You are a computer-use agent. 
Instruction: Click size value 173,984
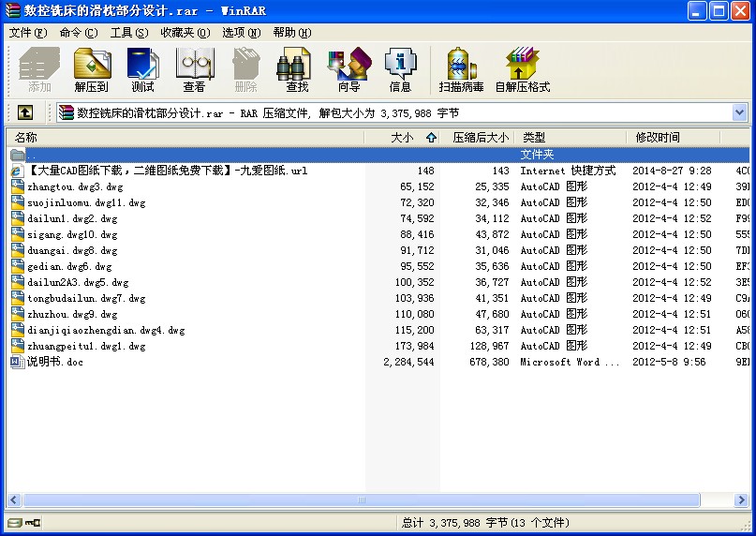tap(415, 346)
